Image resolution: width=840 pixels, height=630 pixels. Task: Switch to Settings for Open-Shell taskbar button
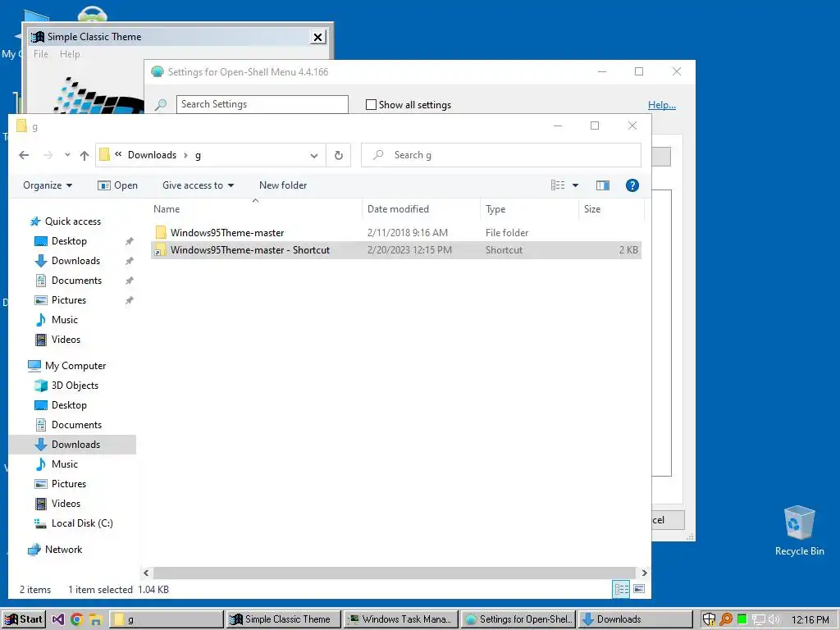click(x=518, y=619)
